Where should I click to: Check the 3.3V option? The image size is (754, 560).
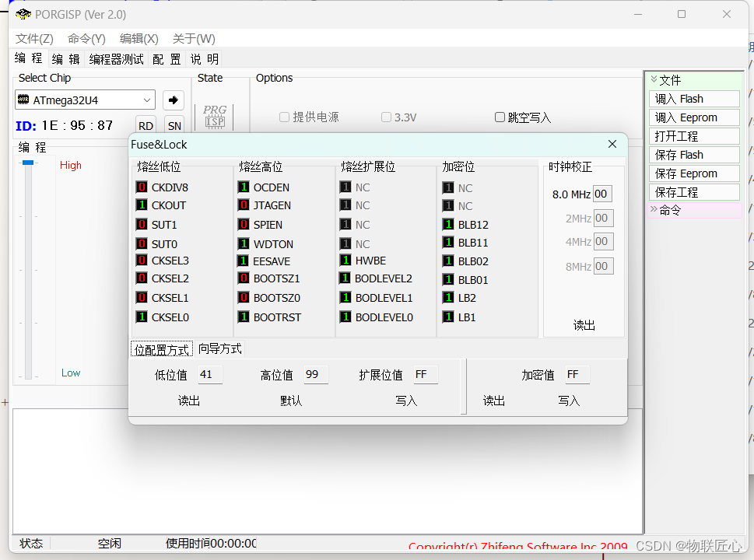click(x=386, y=117)
